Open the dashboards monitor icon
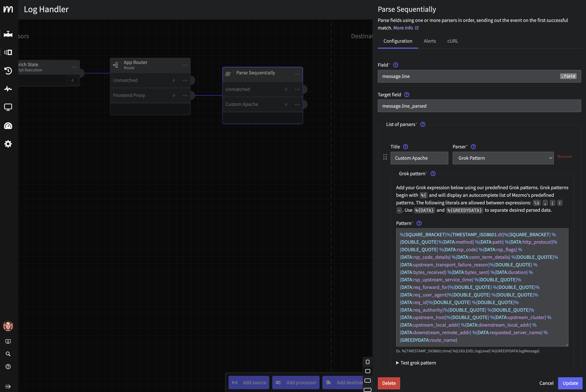 (x=8, y=107)
